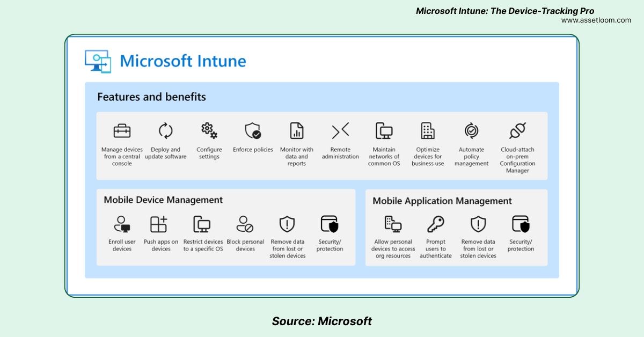
Task: Click the Allow personal devices label
Action: [393, 249]
